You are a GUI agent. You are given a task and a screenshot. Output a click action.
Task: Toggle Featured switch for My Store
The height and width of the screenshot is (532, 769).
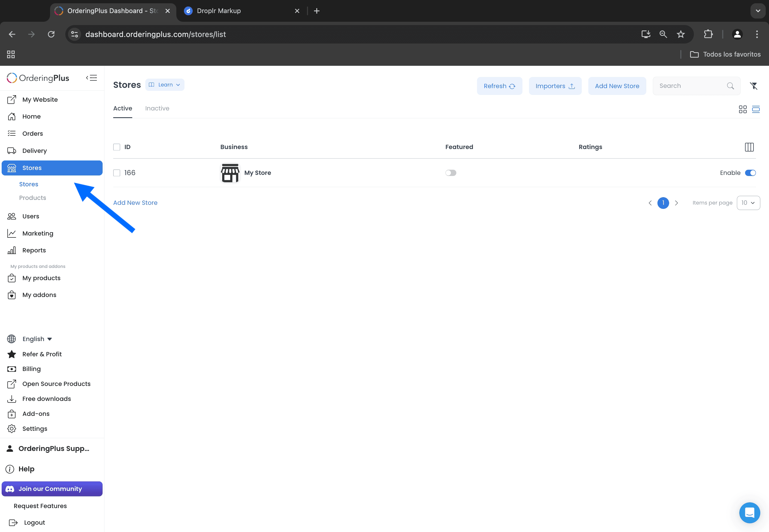point(451,173)
